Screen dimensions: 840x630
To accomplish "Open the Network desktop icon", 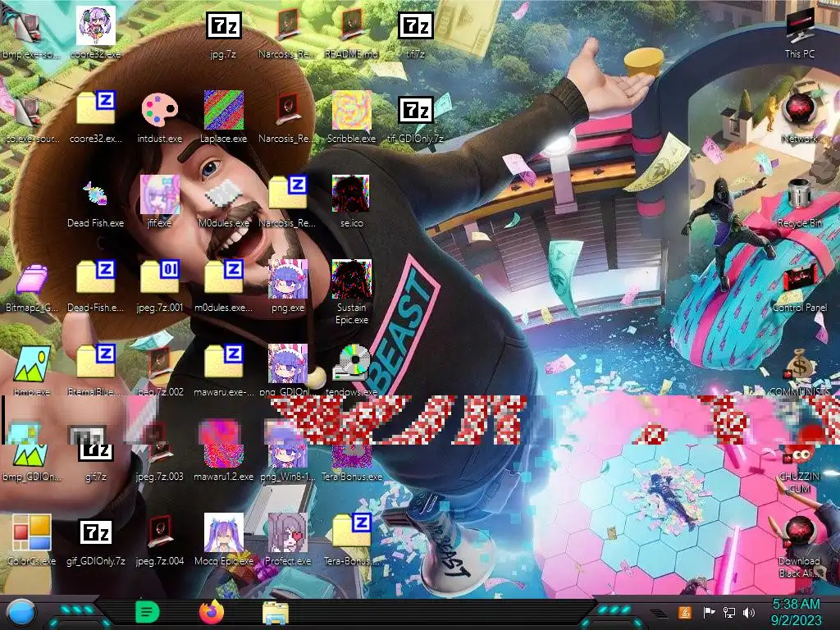I will (x=800, y=111).
